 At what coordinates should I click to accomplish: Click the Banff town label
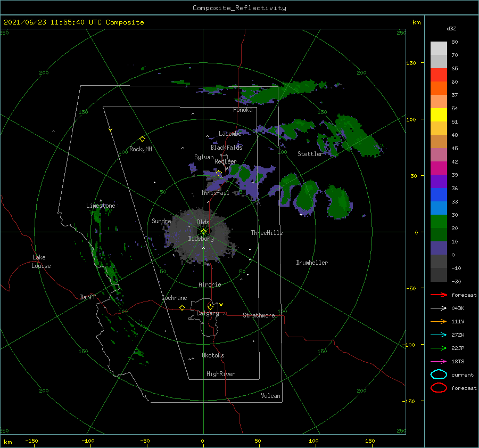coord(88,297)
